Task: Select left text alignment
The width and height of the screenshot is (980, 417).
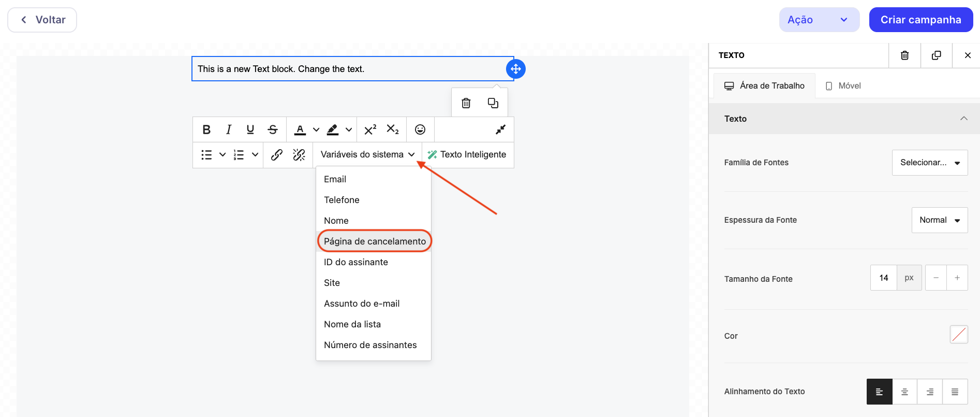Action: point(879,392)
